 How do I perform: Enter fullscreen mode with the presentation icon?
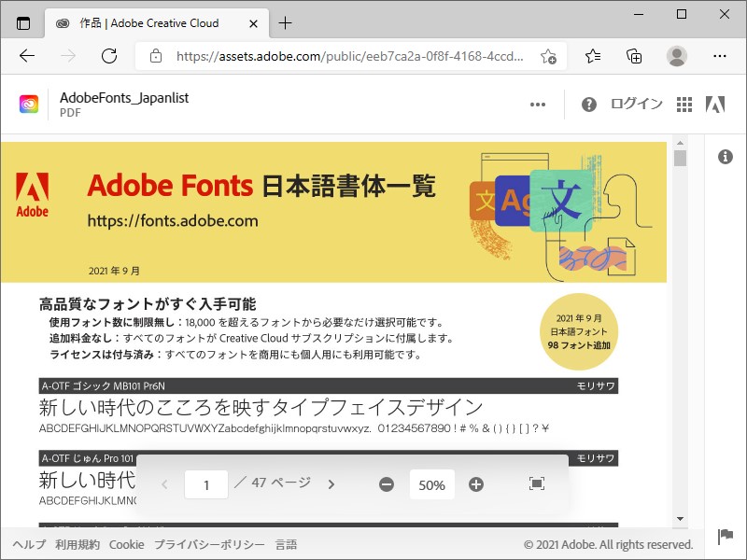(x=535, y=484)
